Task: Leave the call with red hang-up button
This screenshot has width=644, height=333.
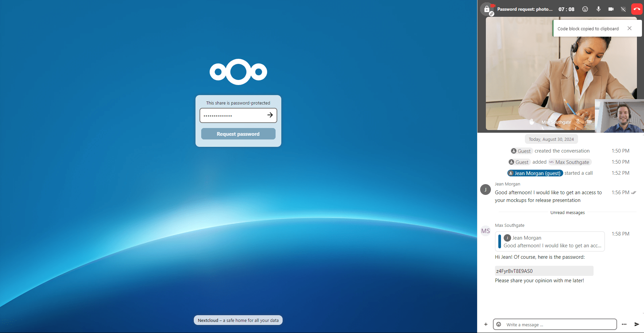Action: click(x=637, y=9)
